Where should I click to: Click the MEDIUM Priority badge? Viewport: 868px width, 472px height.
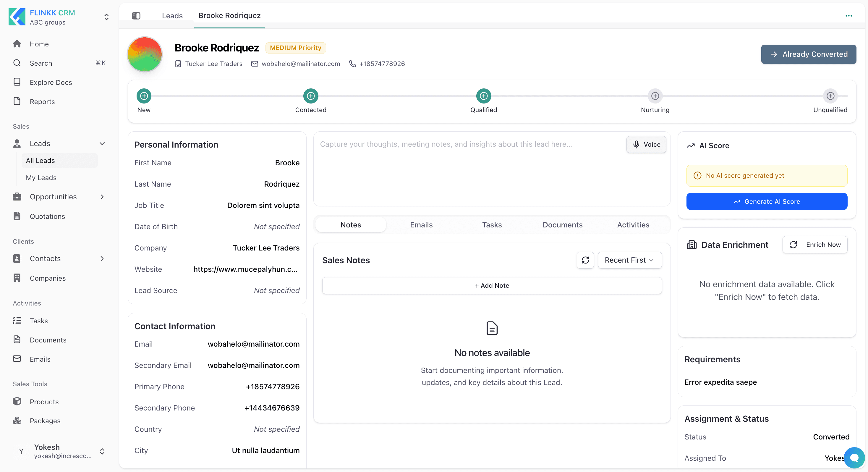(296, 48)
